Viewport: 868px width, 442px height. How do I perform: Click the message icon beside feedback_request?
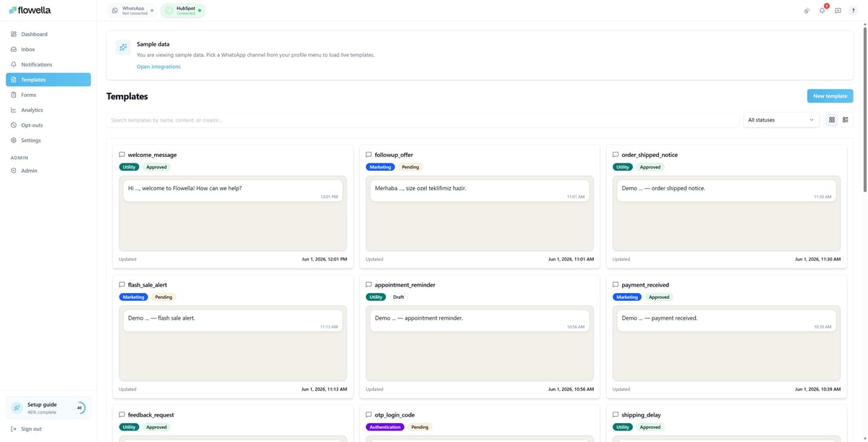click(122, 415)
